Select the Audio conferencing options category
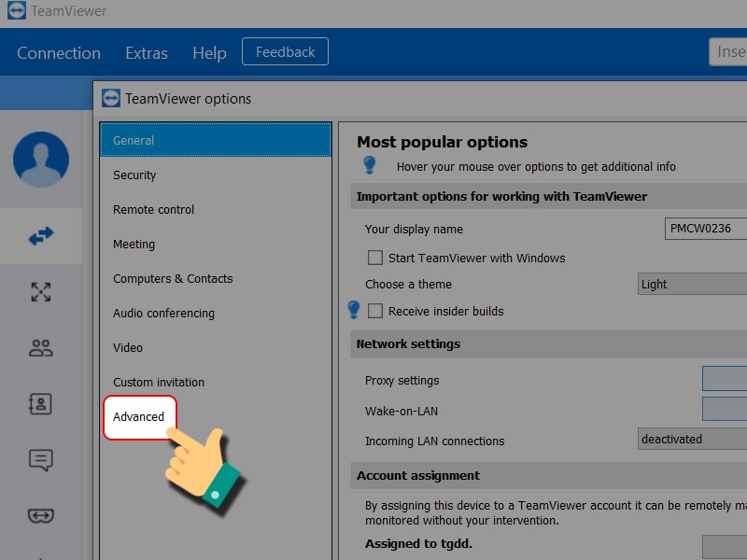The image size is (747, 560). (x=216, y=313)
